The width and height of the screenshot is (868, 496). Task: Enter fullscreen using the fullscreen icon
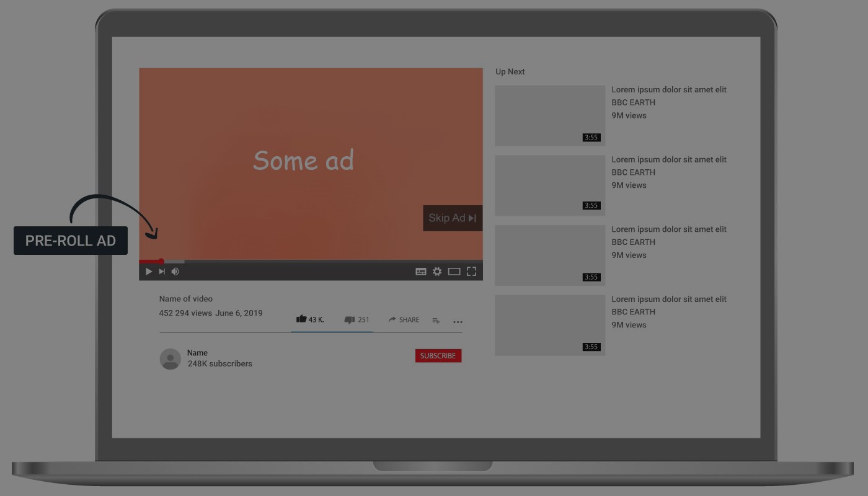click(x=471, y=271)
